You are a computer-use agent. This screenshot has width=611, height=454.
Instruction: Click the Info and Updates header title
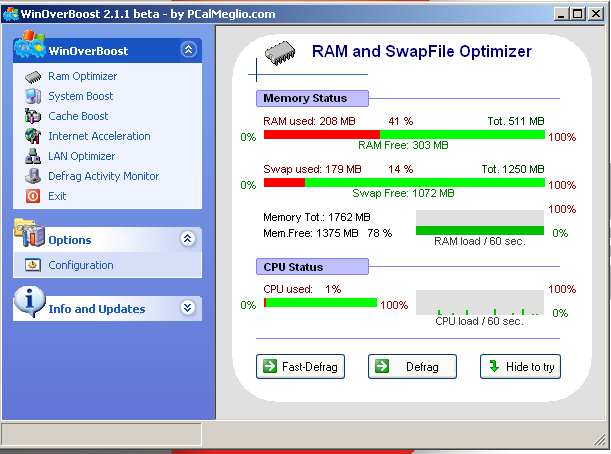pos(97,309)
